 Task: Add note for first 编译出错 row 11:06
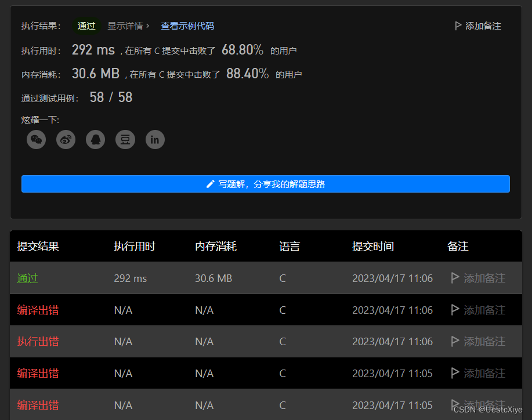pyautogui.click(x=478, y=310)
